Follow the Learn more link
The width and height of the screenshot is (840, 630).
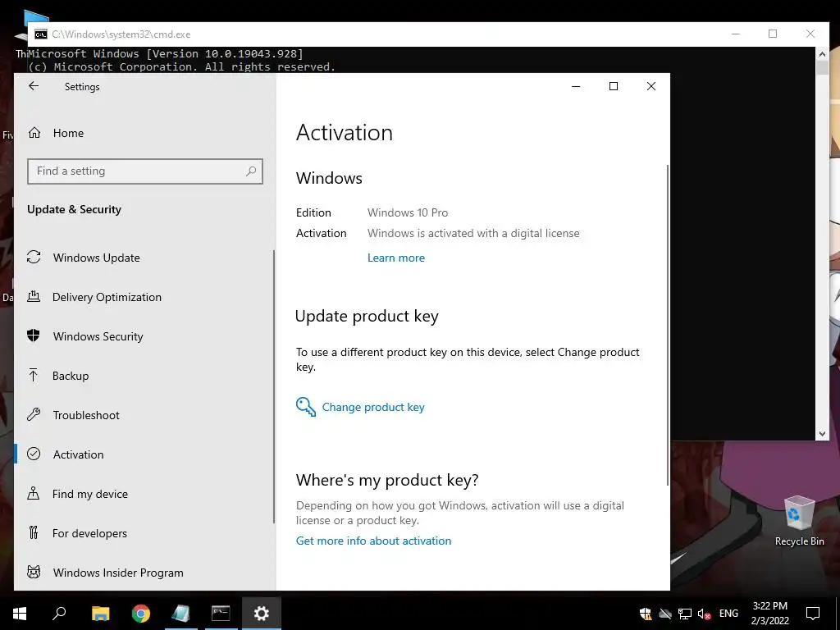point(396,258)
